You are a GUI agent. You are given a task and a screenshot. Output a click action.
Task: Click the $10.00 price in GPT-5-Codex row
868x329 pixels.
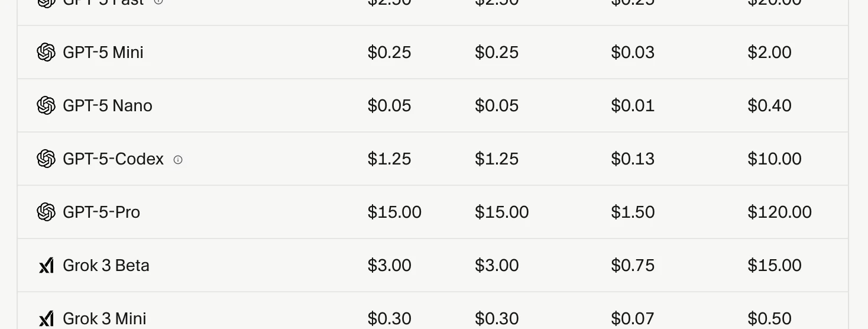pyautogui.click(x=775, y=159)
